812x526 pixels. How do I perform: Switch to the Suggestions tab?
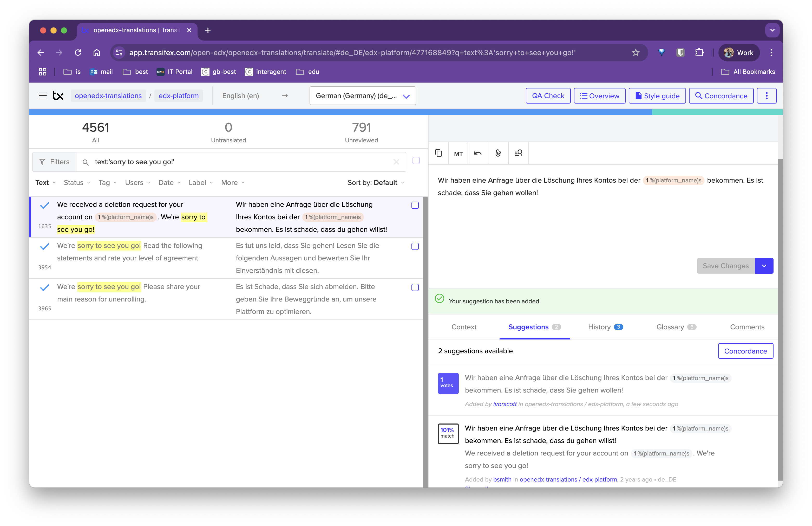tap(534, 327)
